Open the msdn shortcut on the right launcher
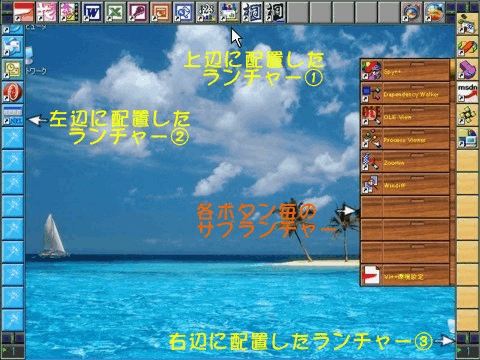Viewport: 480px width, 360px height. [x=467, y=92]
